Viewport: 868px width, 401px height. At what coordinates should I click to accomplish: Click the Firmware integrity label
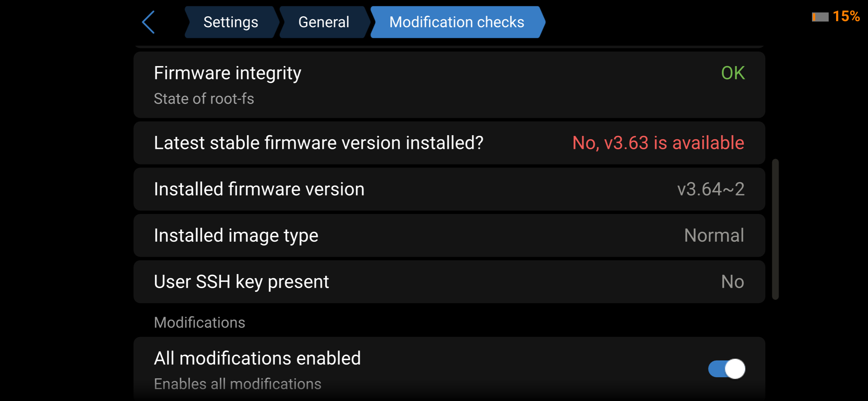coord(227,73)
